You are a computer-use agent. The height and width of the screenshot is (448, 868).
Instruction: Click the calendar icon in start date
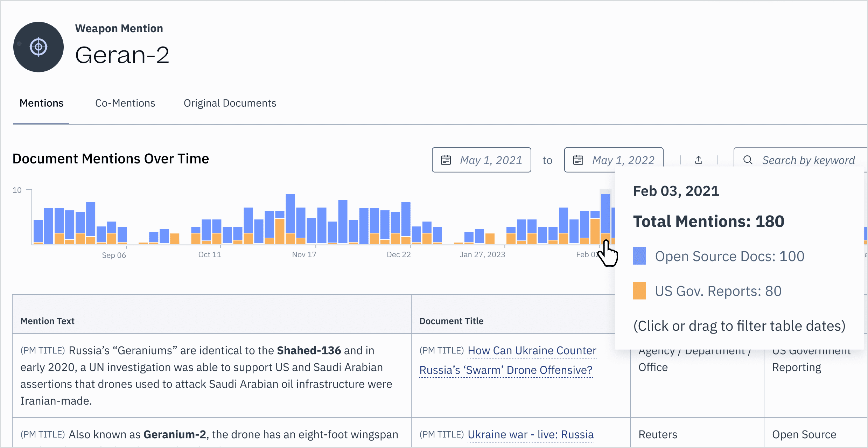446,160
